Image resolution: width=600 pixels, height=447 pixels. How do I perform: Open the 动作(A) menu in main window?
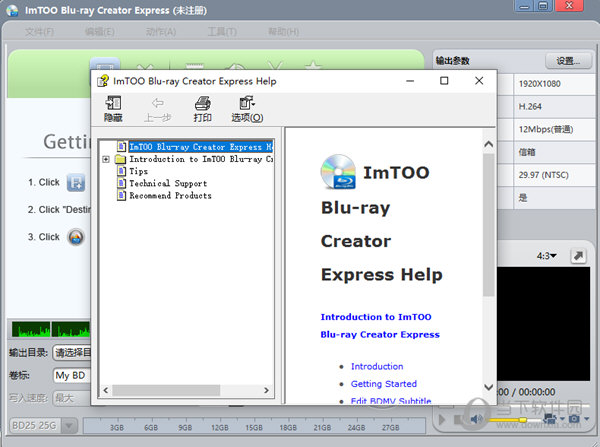point(161,32)
